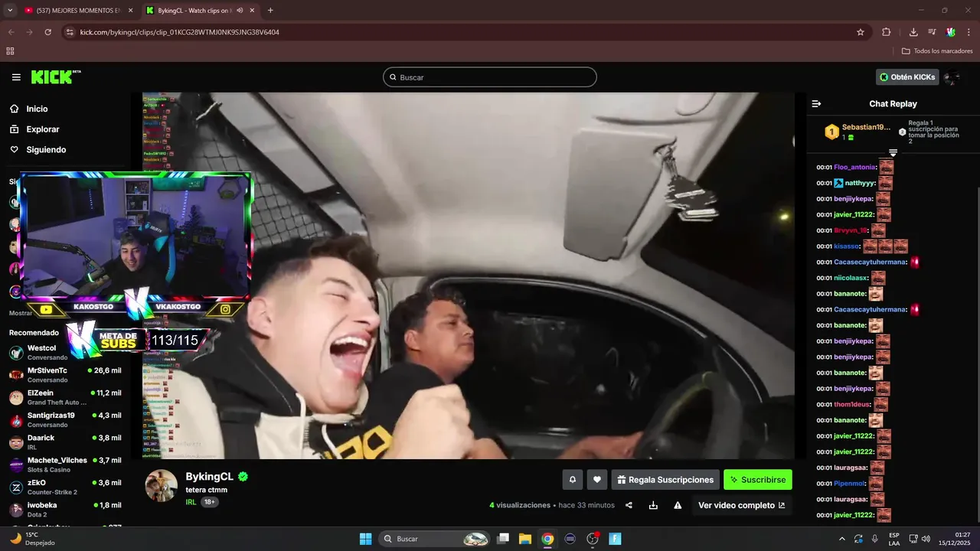Open BykingCL channel avatar
Image resolution: width=980 pixels, height=551 pixels.
(x=162, y=486)
